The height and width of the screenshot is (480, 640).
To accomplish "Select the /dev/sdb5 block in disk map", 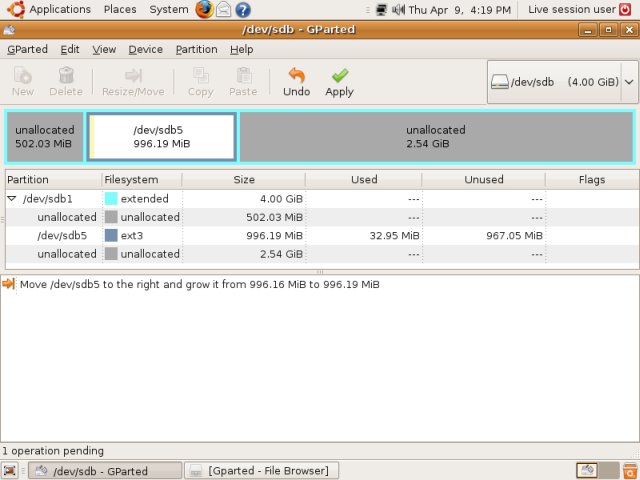I will [162, 137].
